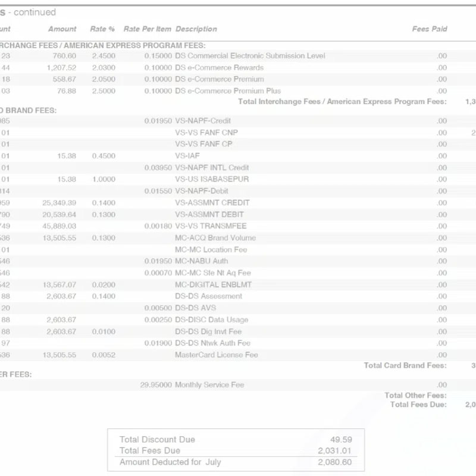Select the Amount column header
This screenshot has width=476, height=476.
tap(62, 29)
